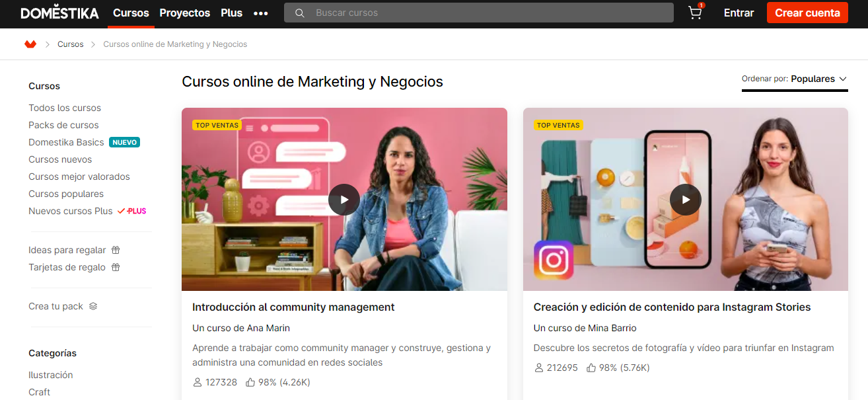Open the three-dots more menu in navbar
This screenshot has width=868, height=400.
pyautogui.click(x=261, y=13)
